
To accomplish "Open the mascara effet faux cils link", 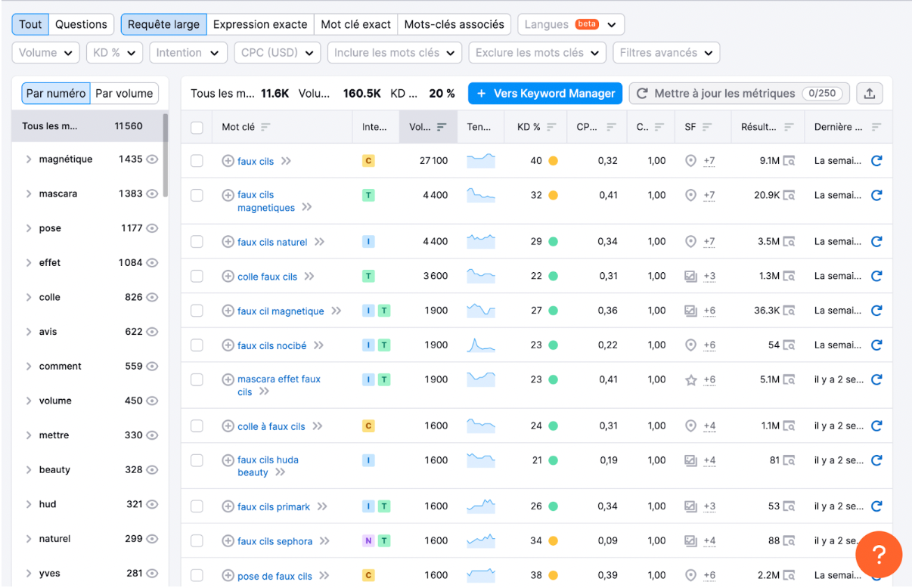I will click(279, 385).
